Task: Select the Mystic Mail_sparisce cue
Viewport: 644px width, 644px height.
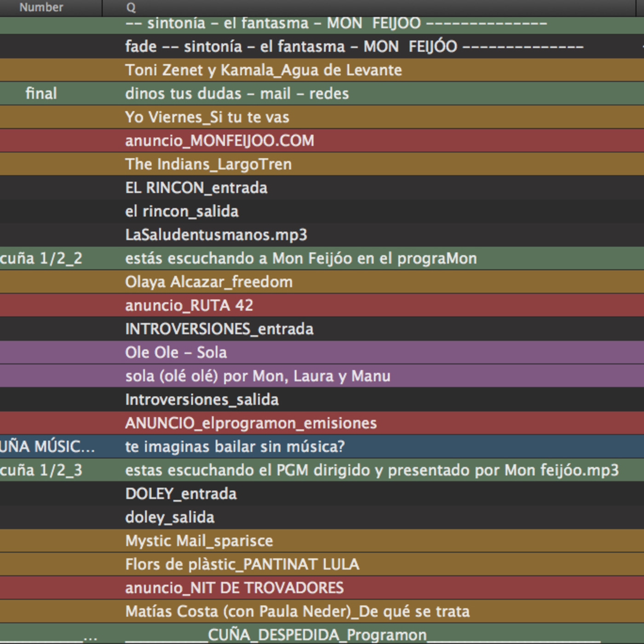Action: pyautogui.click(x=199, y=541)
